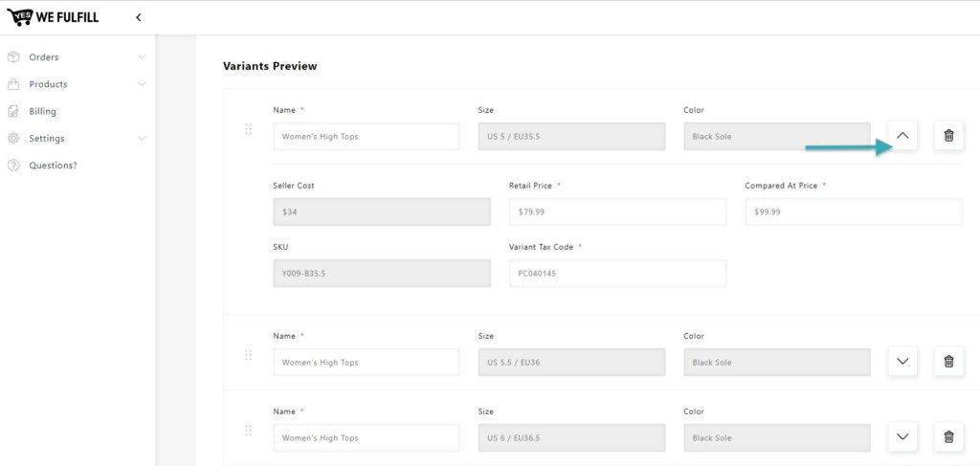980x466 pixels.
Task: Delete the US 5 / EU35.5 variant
Action: (x=948, y=136)
